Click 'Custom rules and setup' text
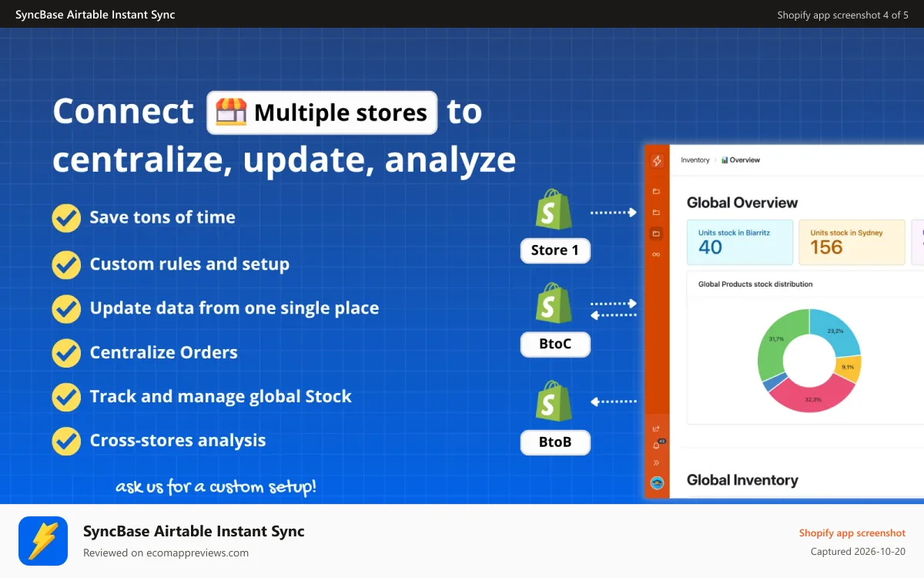Viewport: 924px width, 578px height. [x=189, y=264]
